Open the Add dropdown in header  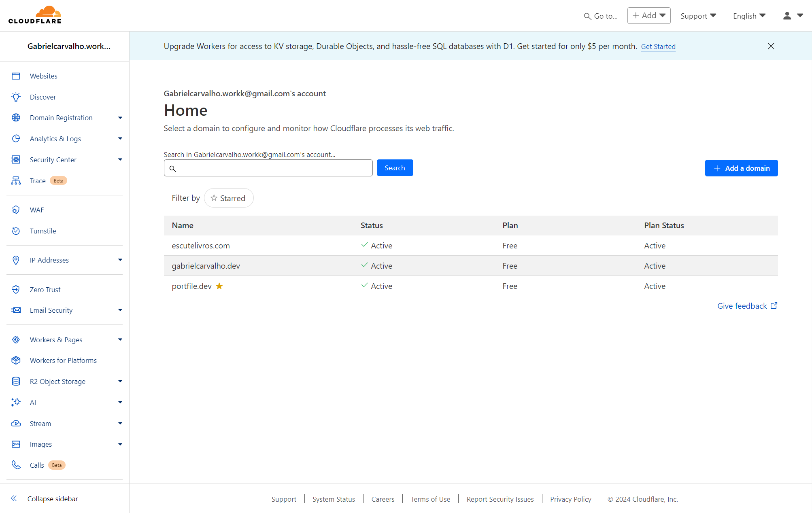point(649,15)
